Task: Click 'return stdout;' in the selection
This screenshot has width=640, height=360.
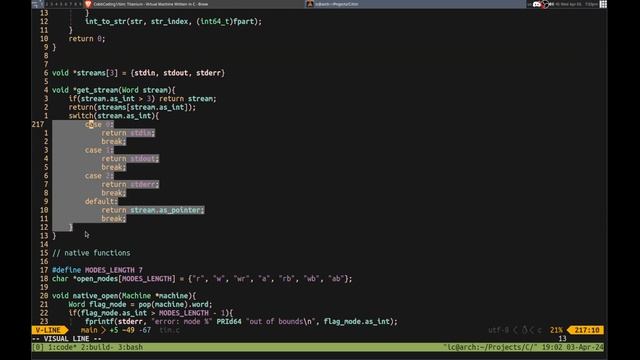Action: point(130,159)
